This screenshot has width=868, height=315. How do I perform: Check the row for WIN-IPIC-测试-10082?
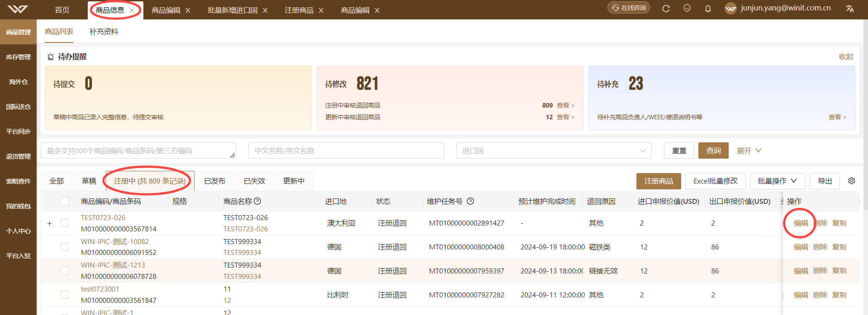[65, 247]
